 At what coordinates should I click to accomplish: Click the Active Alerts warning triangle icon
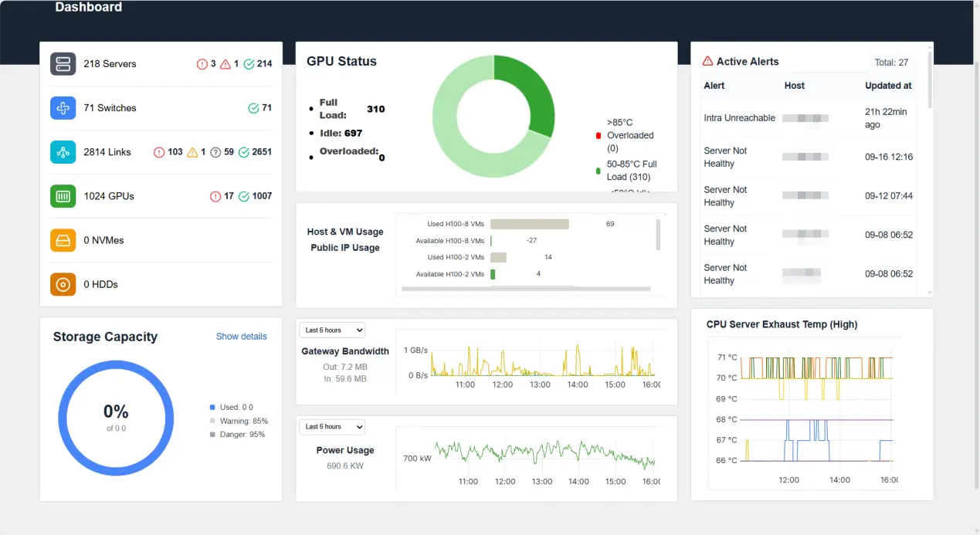coord(707,62)
